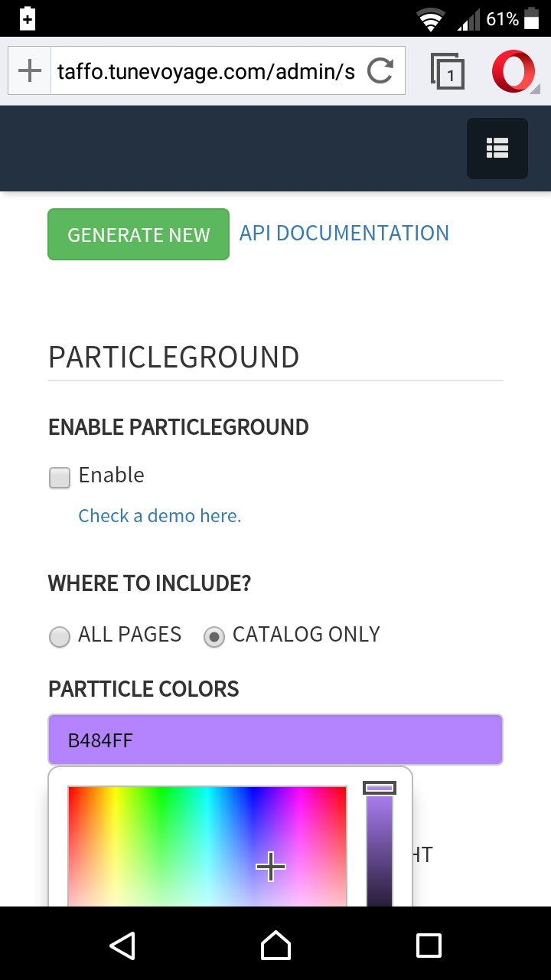Open the browser tabs counter
Viewport: 551px width, 980px height.
point(448,72)
